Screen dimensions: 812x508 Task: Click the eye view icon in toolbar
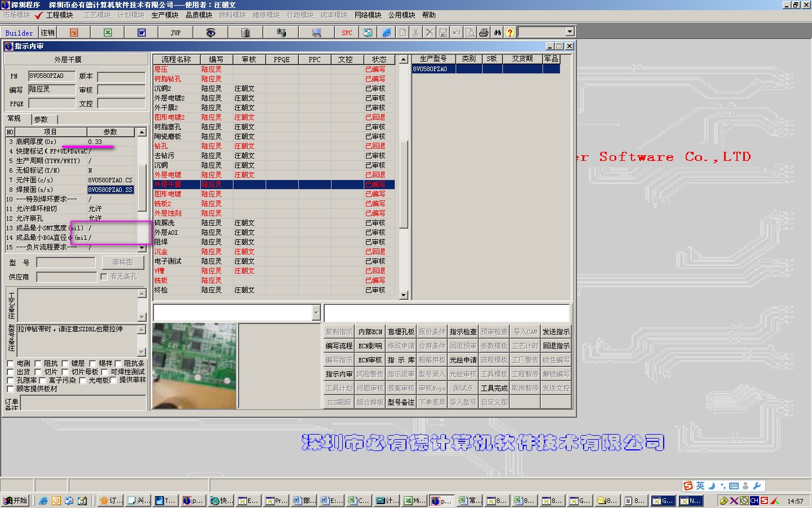pyautogui.click(x=210, y=33)
